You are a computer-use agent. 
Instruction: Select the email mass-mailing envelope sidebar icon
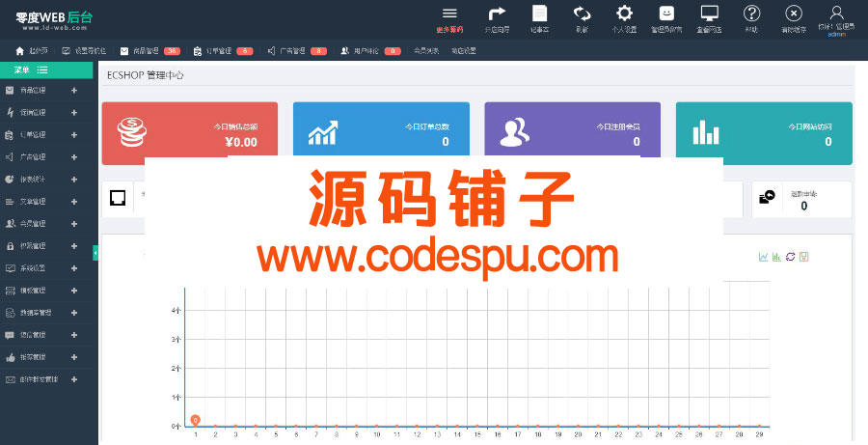point(10,379)
